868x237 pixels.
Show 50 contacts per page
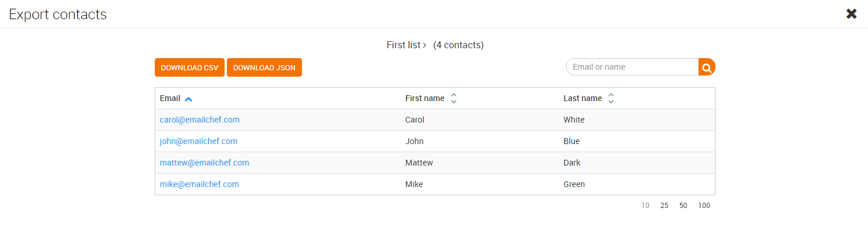pyautogui.click(x=683, y=206)
